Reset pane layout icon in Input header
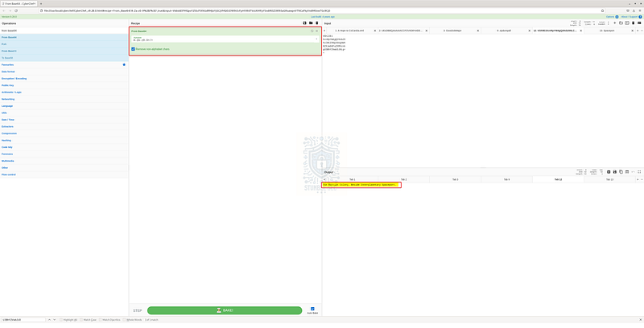Image resolution: width=644 pixels, height=328 pixels. (x=639, y=23)
